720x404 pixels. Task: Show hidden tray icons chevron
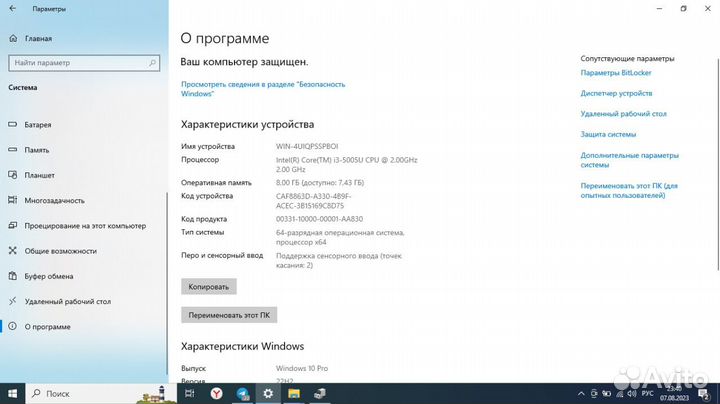581,393
